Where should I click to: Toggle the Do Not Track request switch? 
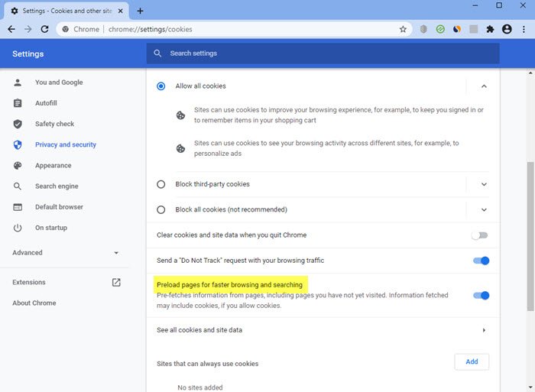(x=481, y=261)
